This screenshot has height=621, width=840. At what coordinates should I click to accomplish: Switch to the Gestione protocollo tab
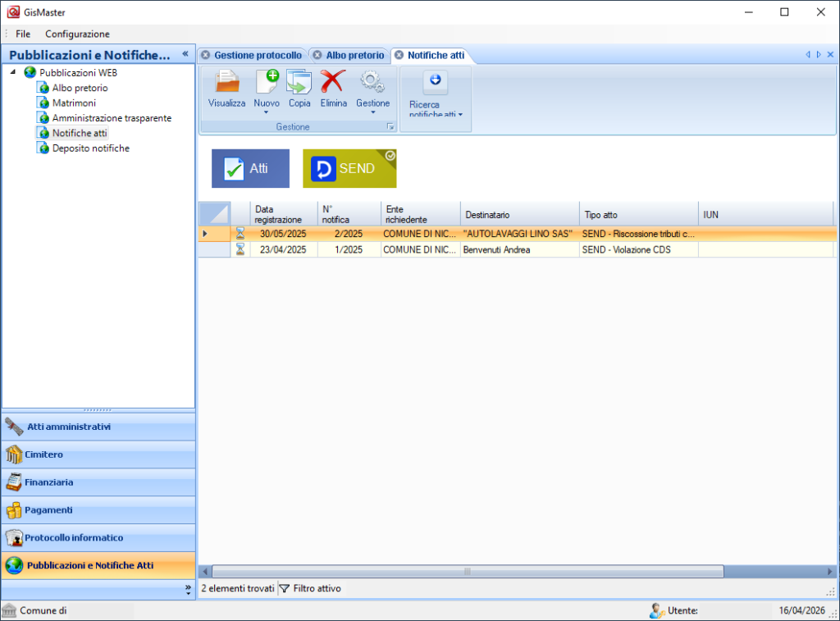[258, 55]
